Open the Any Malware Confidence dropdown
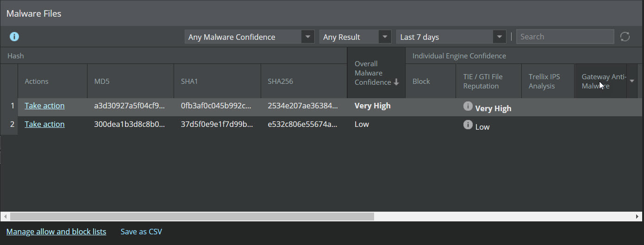The width and height of the screenshot is (644, 245). click(250, 37)
